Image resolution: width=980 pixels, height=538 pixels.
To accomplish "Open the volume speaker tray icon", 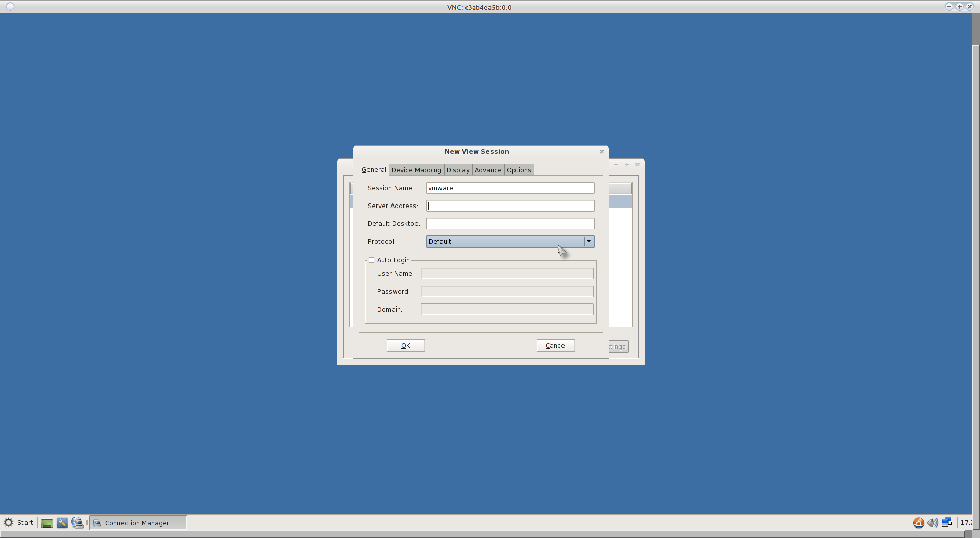I will [933, 523].
